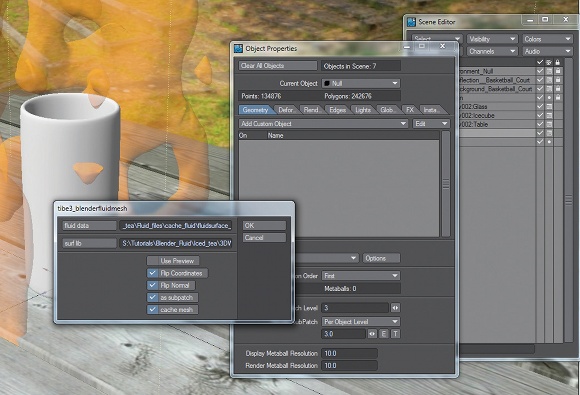The width and height of the screenshot is (580, 395).
Task: Switch to the Insta. tab
Action: pyautogui.click(x=431, y=110)
